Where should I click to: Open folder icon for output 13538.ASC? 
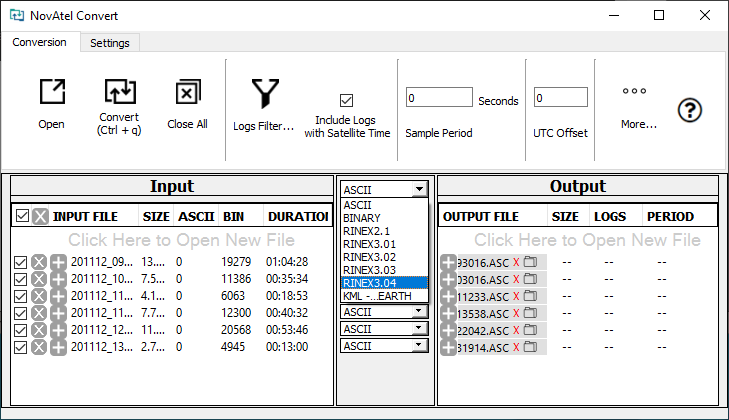tap(530, 313)
